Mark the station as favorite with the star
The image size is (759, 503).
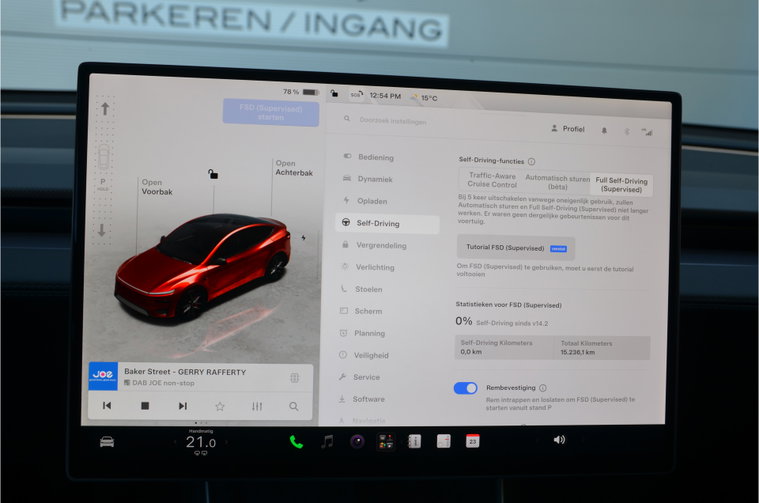click(x=220, y=406)
